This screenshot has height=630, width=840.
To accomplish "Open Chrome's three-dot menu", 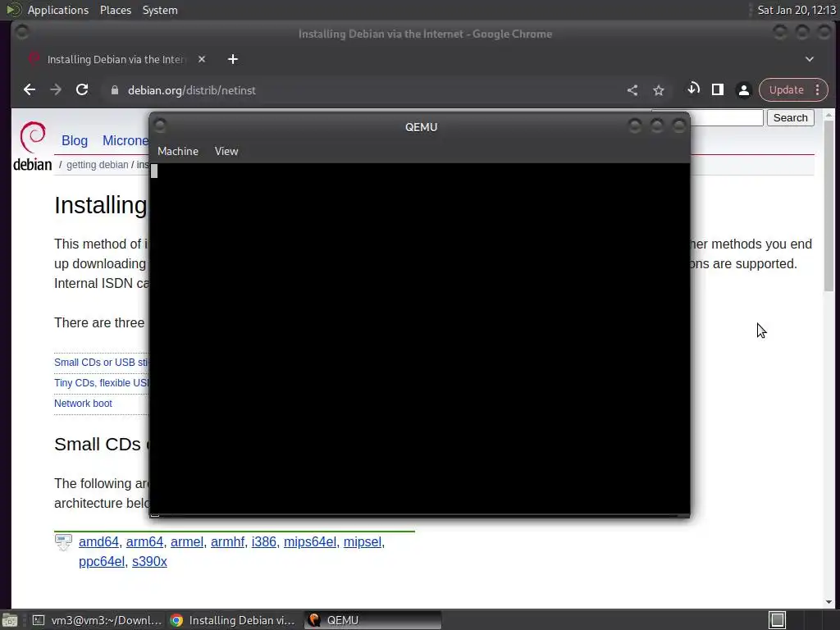I will click(x=818, y=90).
